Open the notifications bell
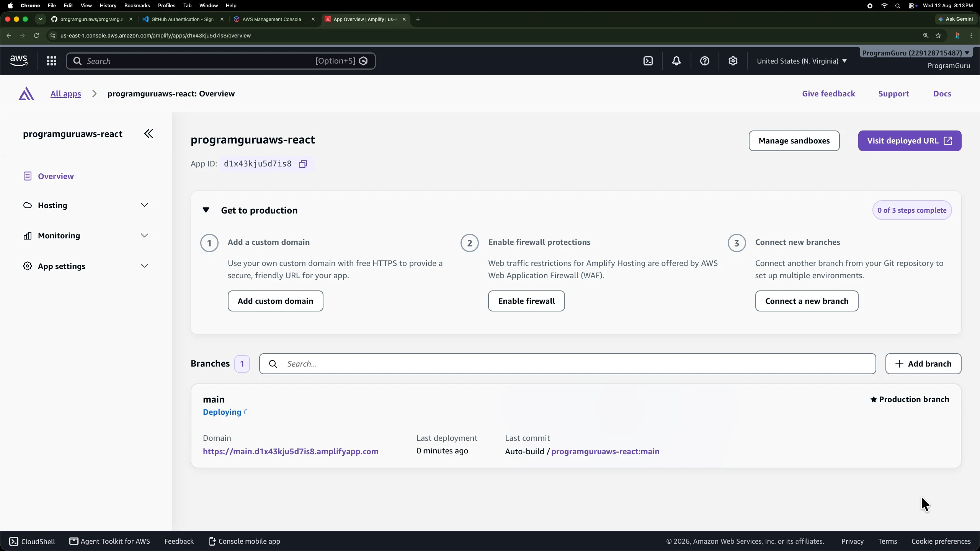 [x=676, y=61]
